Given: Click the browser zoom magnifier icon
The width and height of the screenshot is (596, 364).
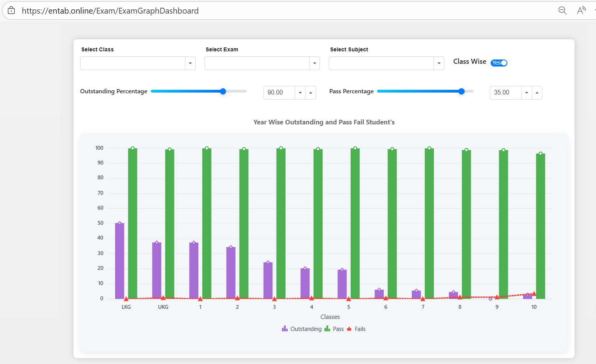Looking at the screenshot, I should [562, 10].
